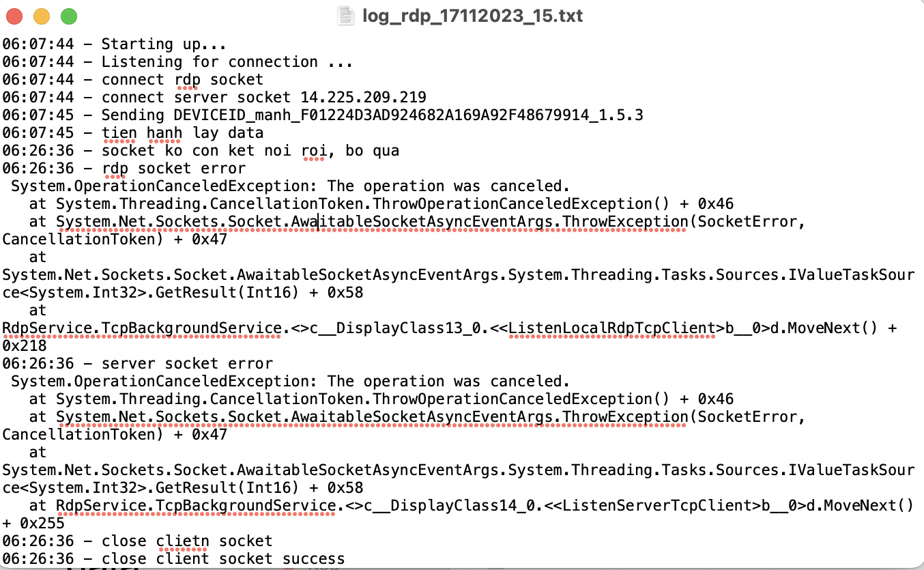Click the offset value 0x218
924x570 pixels.
(x=25, y=346)
